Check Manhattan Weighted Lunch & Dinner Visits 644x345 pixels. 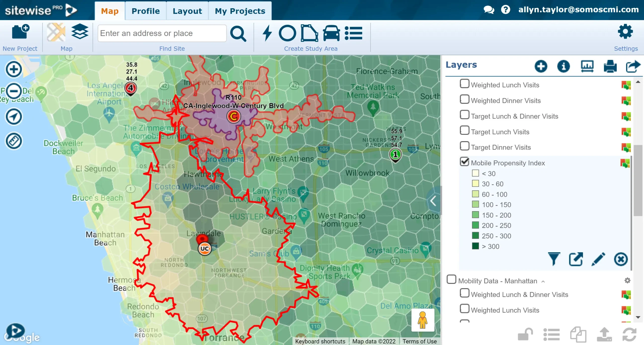pyautogui.click(x=464, y=293)
